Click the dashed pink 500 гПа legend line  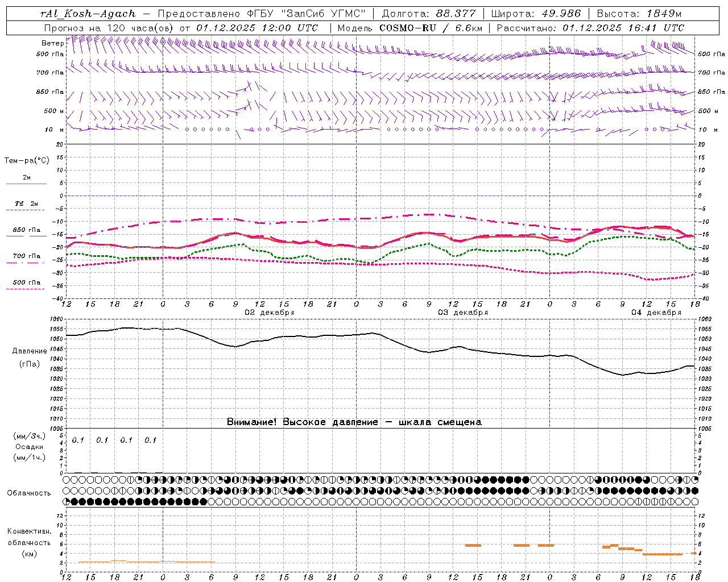tap(26, 289)
